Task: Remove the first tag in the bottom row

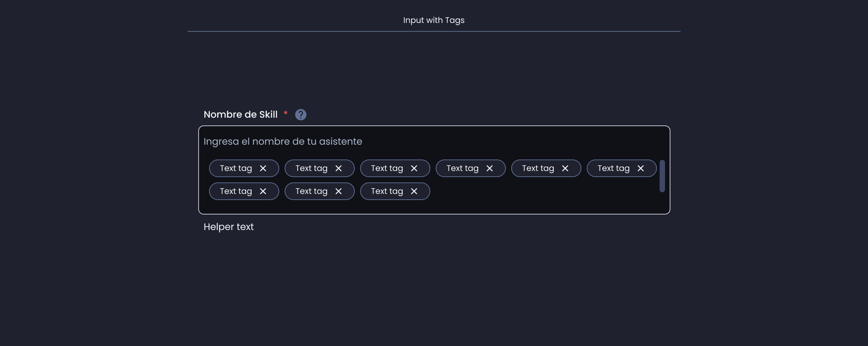Action: click(263, 191)
